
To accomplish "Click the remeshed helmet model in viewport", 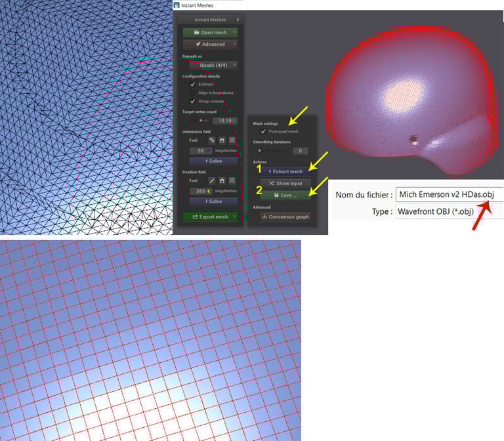I will coord(411,100).
